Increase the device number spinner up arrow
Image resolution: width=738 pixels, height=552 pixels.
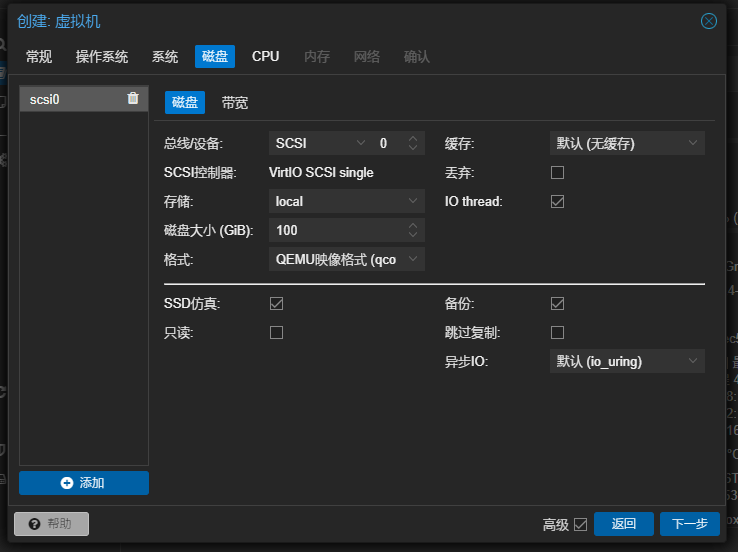click(x=413, y=139)
